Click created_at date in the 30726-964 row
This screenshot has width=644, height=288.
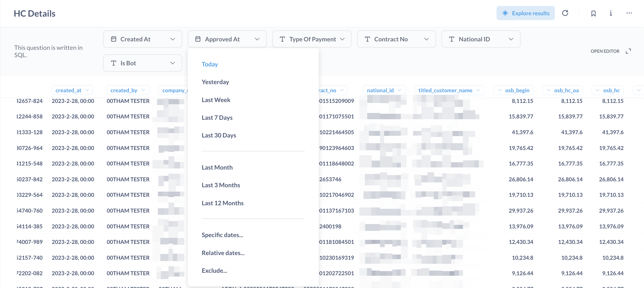(x=73, y=148)
